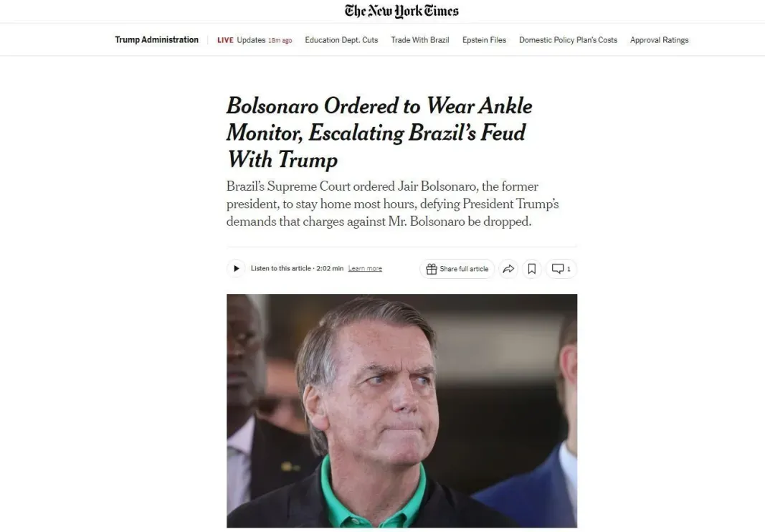The image size is (765, 532).
Task: Navigate to Approval Ratings coverage
Action: point(659,40)
